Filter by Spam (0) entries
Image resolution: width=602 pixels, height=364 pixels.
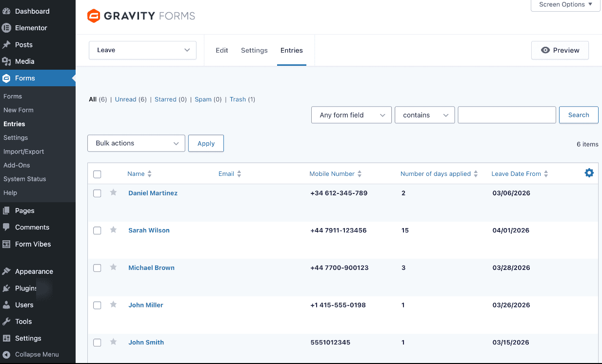click(x=208, y=99)
